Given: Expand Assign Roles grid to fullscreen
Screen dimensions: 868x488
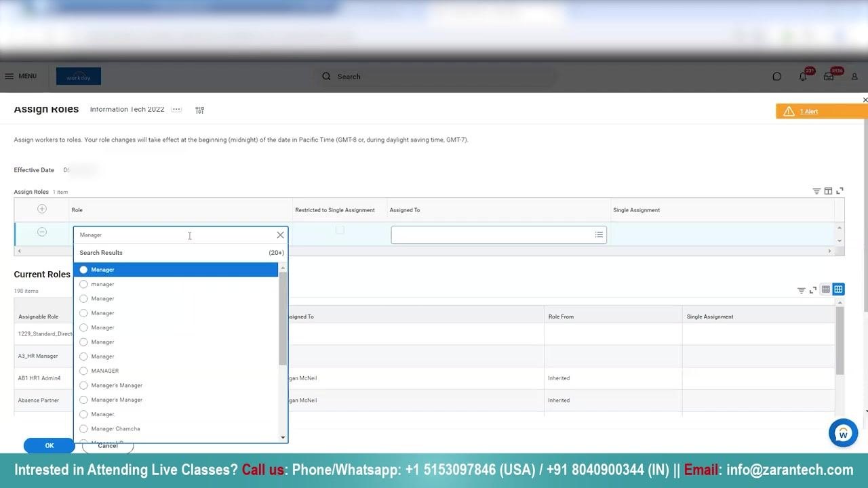Looking at the screenshot, I should click(840, 191).
